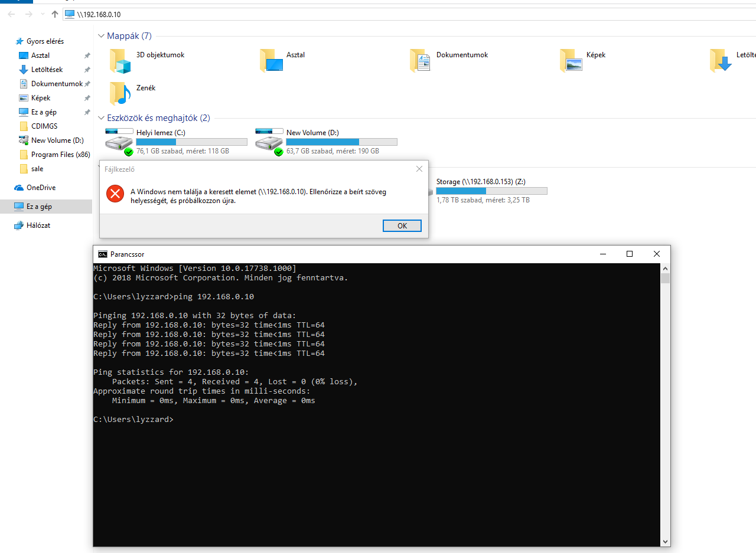This screenshot has height=553, width=756.
Task: Open the Letöltések folder in Mappák
Action: click(x=733, y=60)
